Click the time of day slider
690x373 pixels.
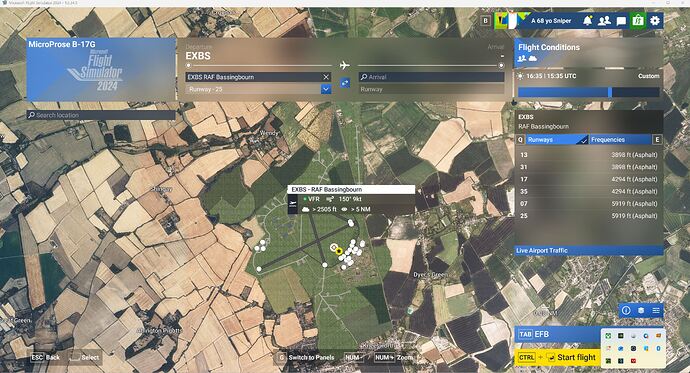click(589, 92)
